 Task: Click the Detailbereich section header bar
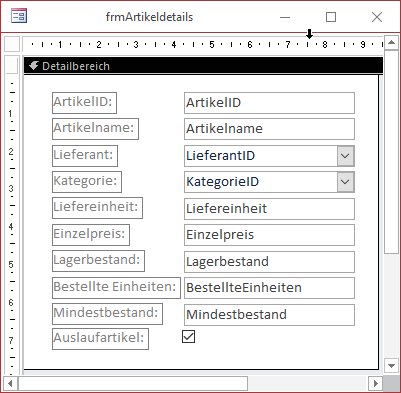click(203, 66)
